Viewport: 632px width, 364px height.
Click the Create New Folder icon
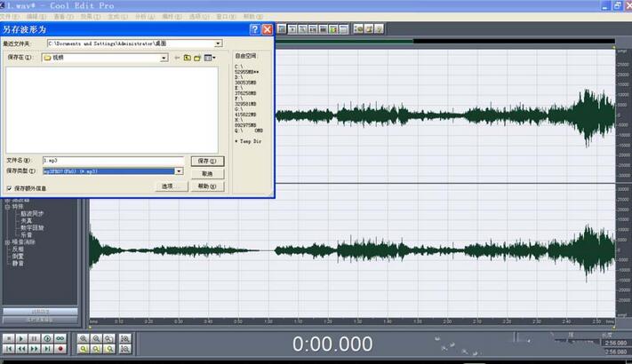[198, 58]
